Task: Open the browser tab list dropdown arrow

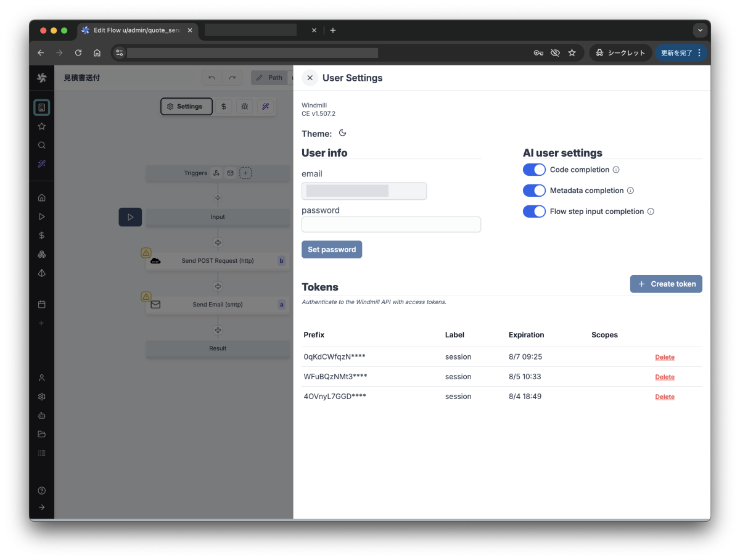Action: 699,30
